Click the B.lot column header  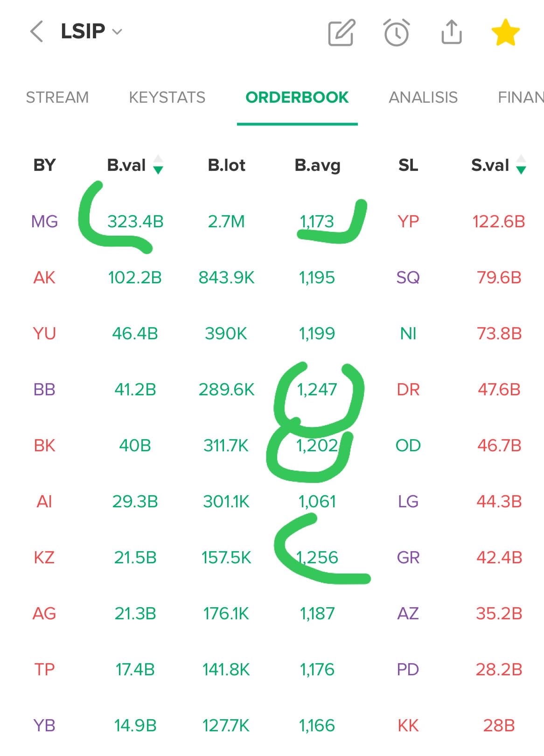point(226,165)
